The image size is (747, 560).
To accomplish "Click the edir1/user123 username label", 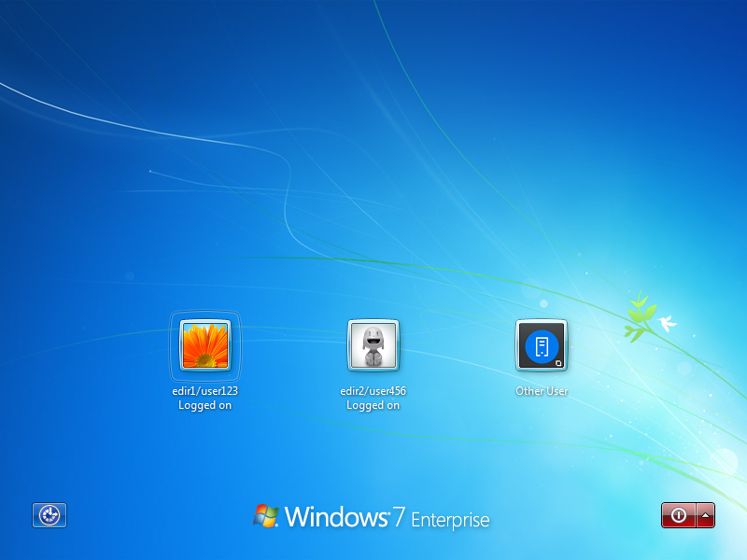I will coord(204,391).
